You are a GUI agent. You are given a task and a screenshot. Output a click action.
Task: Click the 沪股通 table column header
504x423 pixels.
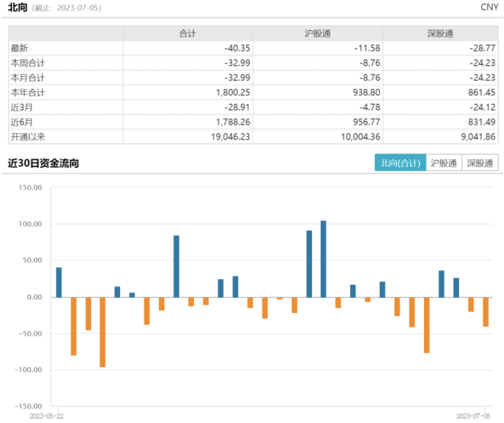click(318, 33)
